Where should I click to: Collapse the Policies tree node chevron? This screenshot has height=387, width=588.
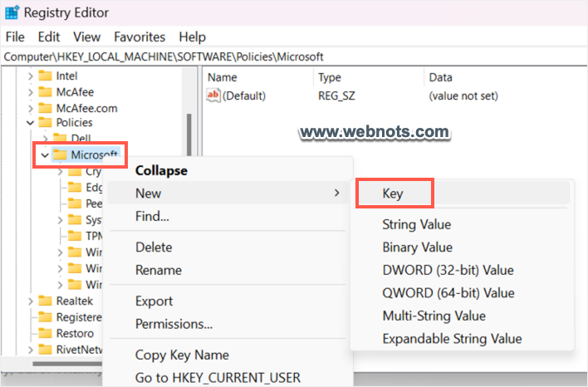pyautogui.click(x=31, y=123)
